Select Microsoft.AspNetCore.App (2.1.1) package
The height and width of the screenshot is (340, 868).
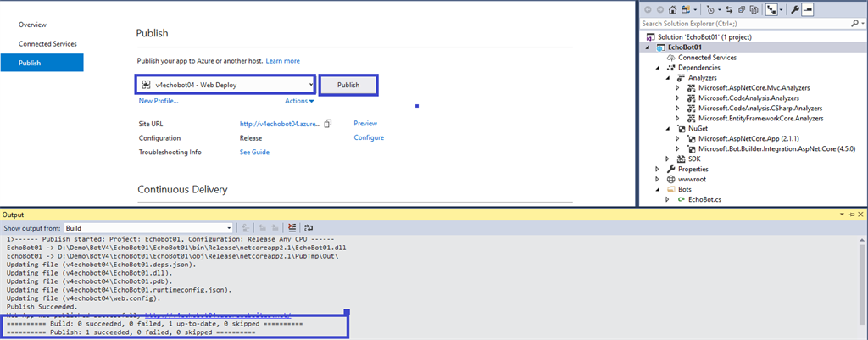(x=749, y=138)
